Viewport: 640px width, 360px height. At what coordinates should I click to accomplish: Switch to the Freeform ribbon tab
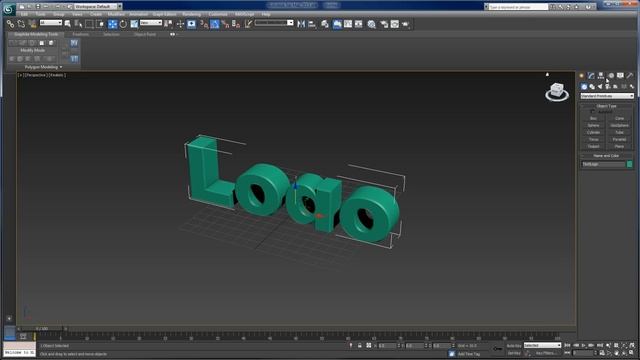80,35
